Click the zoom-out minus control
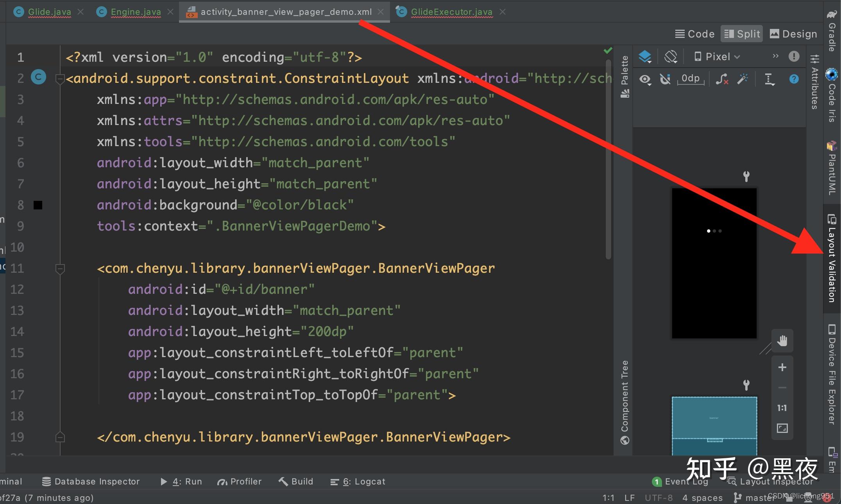This screenshot has height=504, width=841. click(x=782, y=388)
